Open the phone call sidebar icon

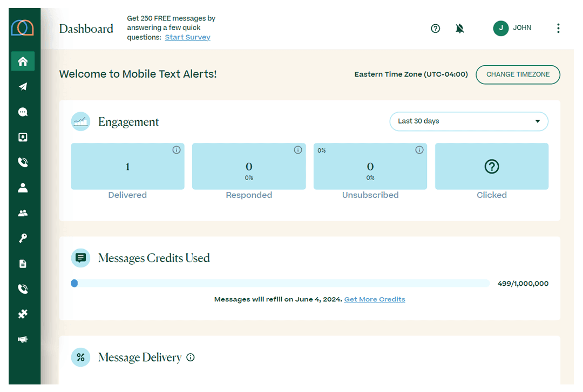click(23, 162)
